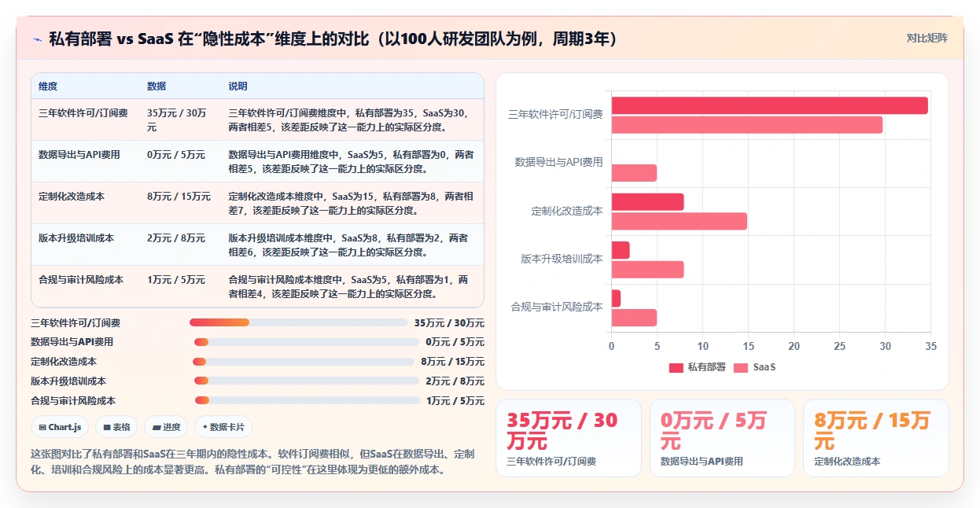Click chart axis label 数据导出与API费用
Viewport: 980px width, 508px height.
point(558,163)
